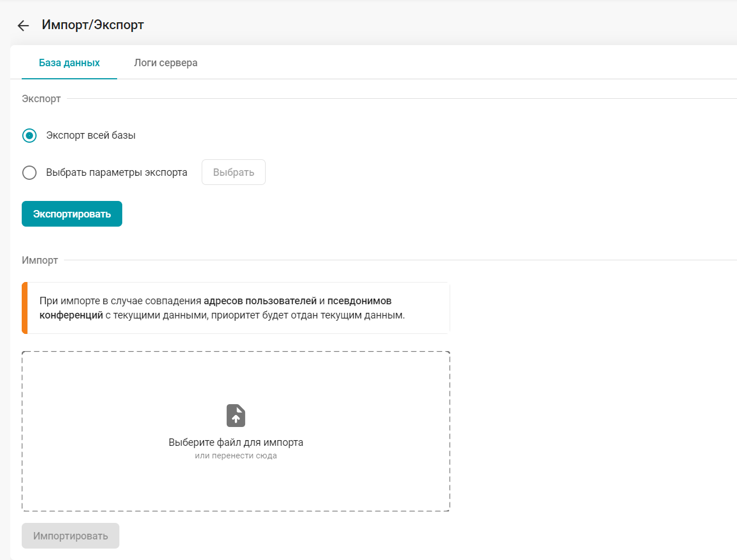This screenshot has height=560, width=737.
Task: Go back using the arrow icon
Action: (23, 25)
